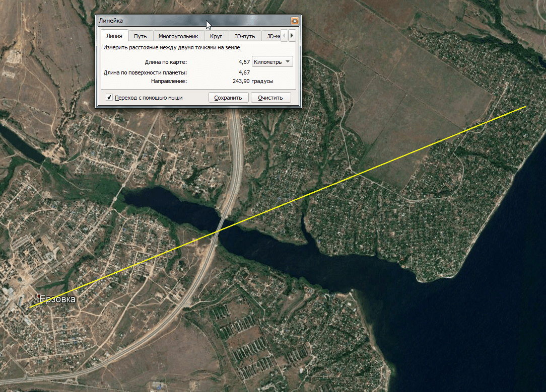The width and height of the screenshot is (546, 392).
Task: Switch to the Круг tab
Action: (216, 36)
